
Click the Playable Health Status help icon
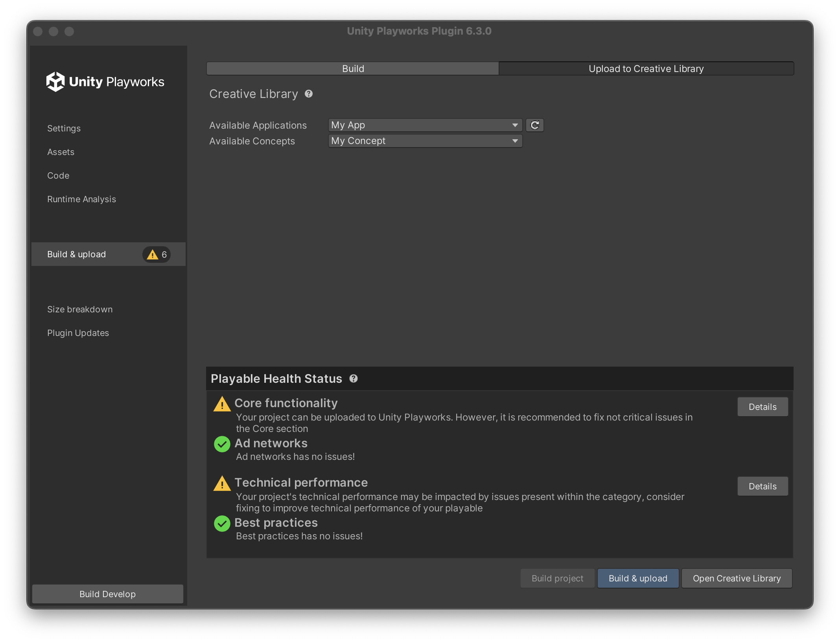point(354,378)
